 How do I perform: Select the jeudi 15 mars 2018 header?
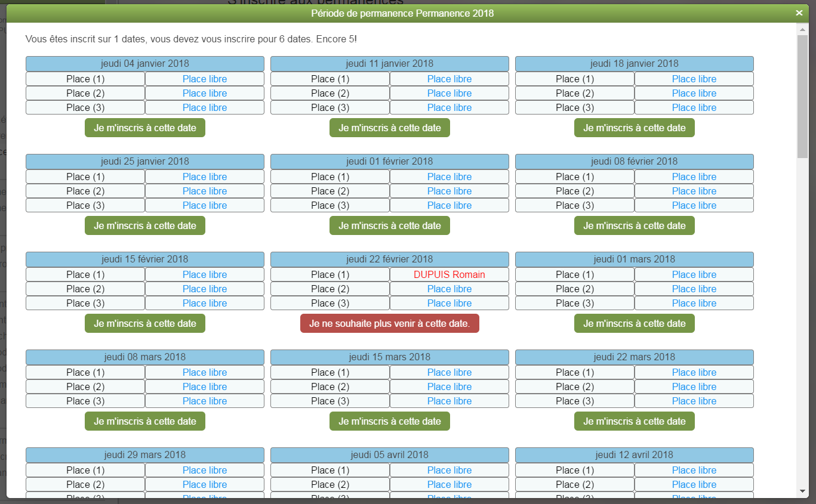[390, 357]
